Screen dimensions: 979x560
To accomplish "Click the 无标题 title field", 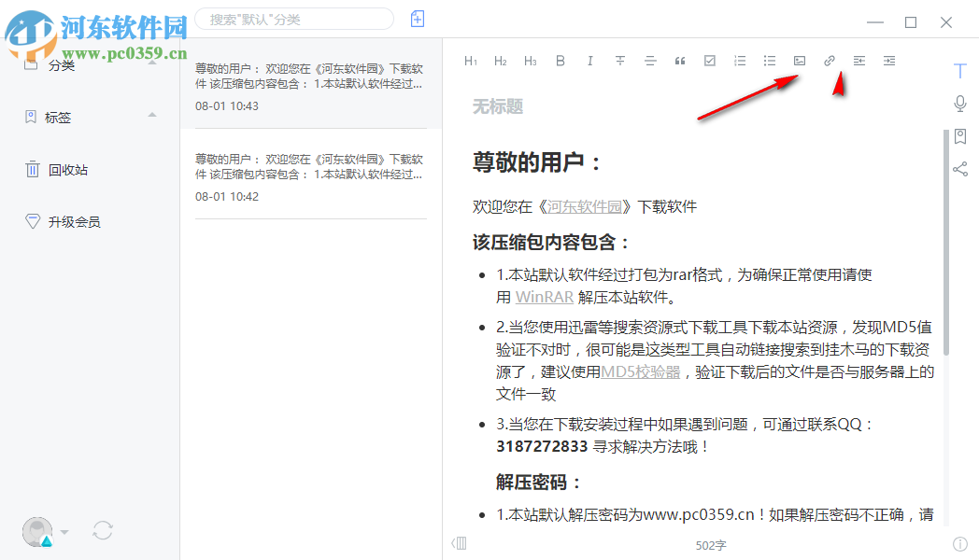I will pos(498,106).
